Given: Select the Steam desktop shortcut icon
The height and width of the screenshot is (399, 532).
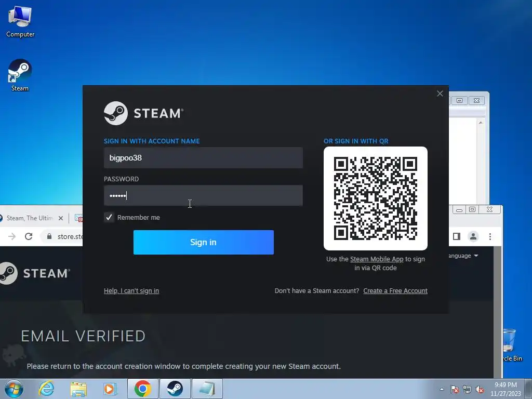Looking at the screenshot, I should [x=20, y=75].
